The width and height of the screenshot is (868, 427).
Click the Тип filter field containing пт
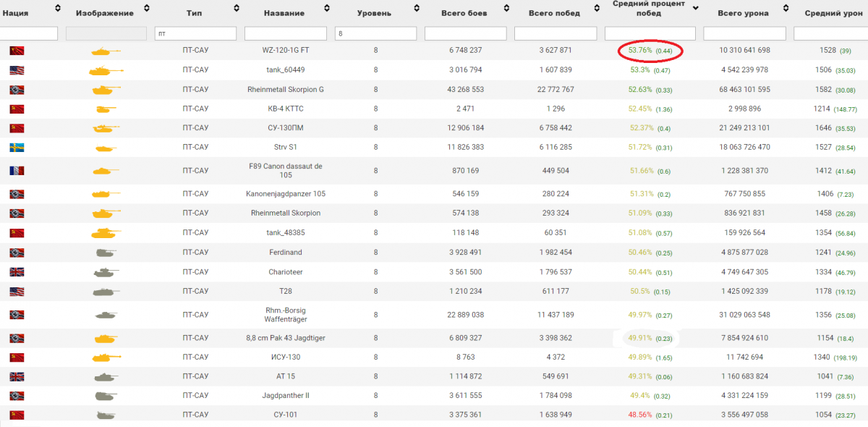tap(195, 33)
